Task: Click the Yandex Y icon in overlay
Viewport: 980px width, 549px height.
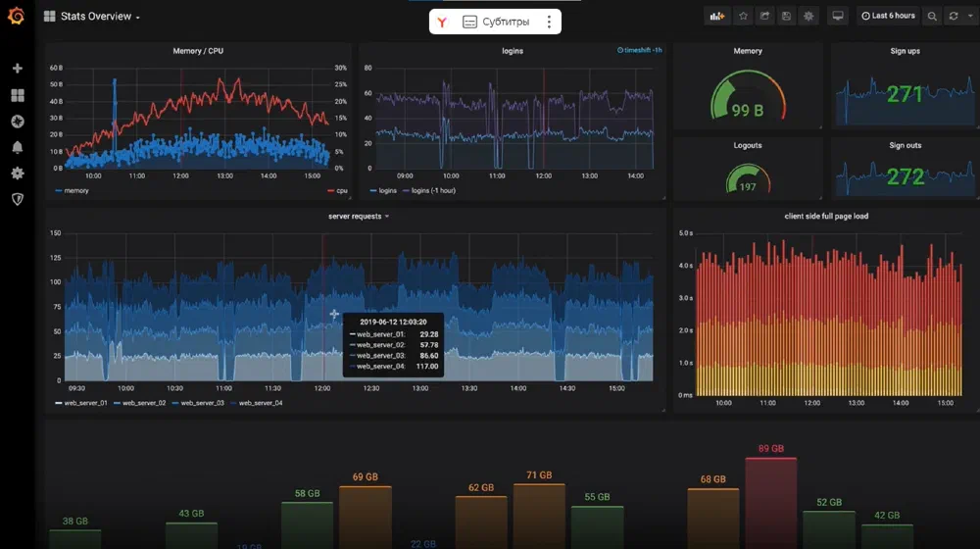Action: pos(443,22)
